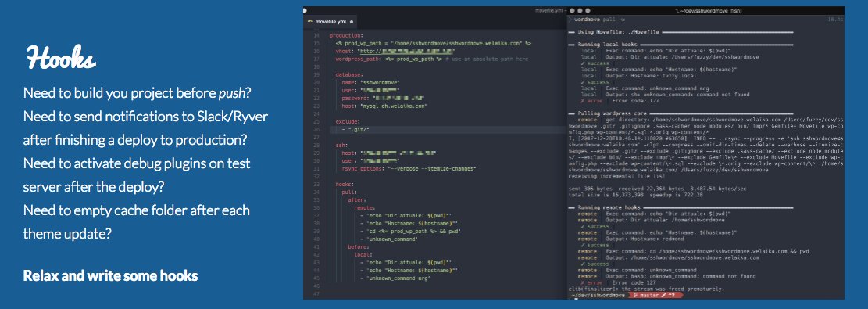Click the 'total size is 16,373,398' terminal line

(635, 195)
